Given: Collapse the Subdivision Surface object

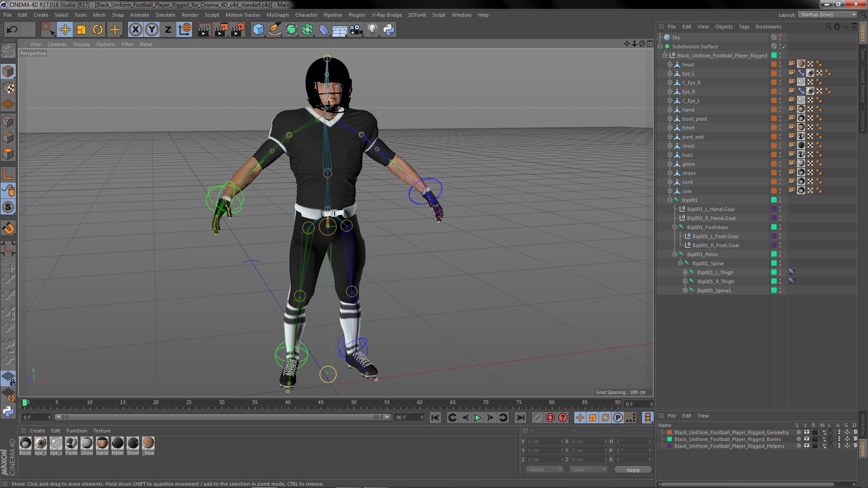Looking at the screenshot, I should tap(660, 47).
